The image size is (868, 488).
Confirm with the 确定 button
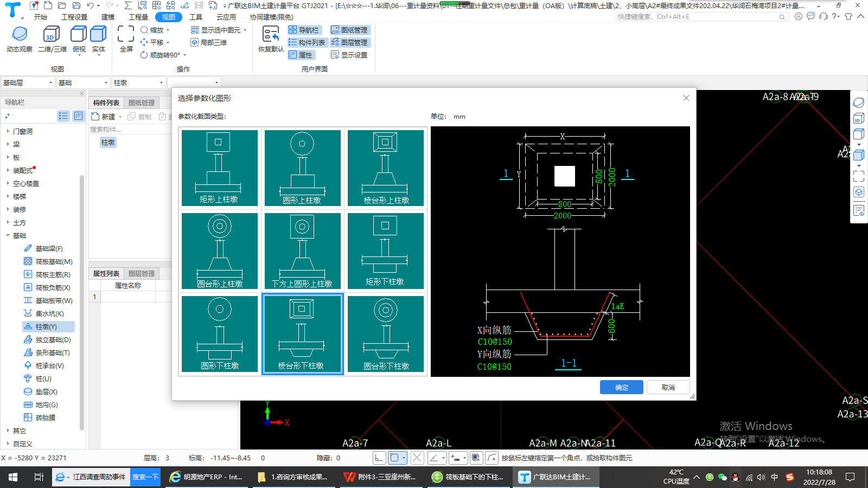tap(622, 387)
